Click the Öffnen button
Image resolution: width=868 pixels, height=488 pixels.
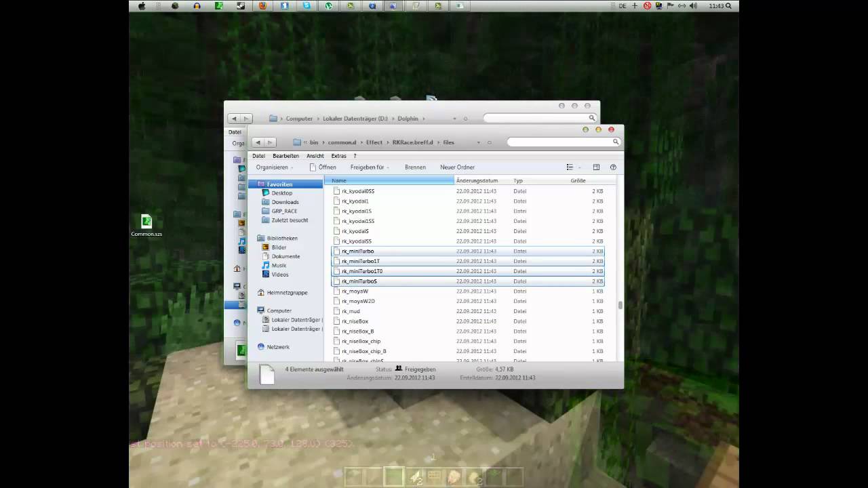pos(323,167)
